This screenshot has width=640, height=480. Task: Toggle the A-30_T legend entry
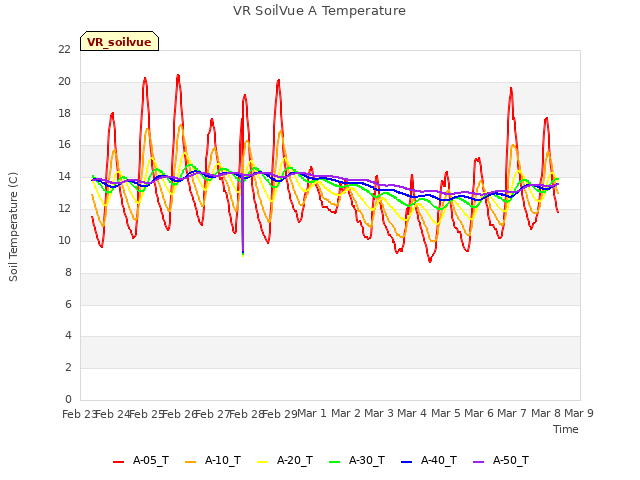(357, 460)
